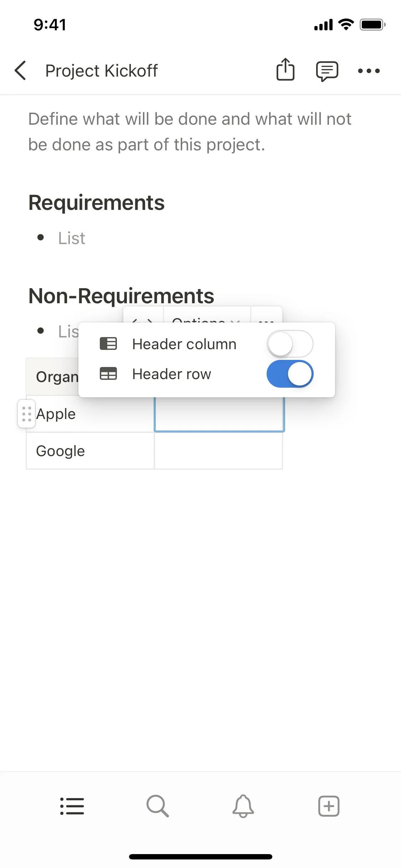Open notifications via the bell icon
This screenshot has width=401, height=868.
coord(243,806)
